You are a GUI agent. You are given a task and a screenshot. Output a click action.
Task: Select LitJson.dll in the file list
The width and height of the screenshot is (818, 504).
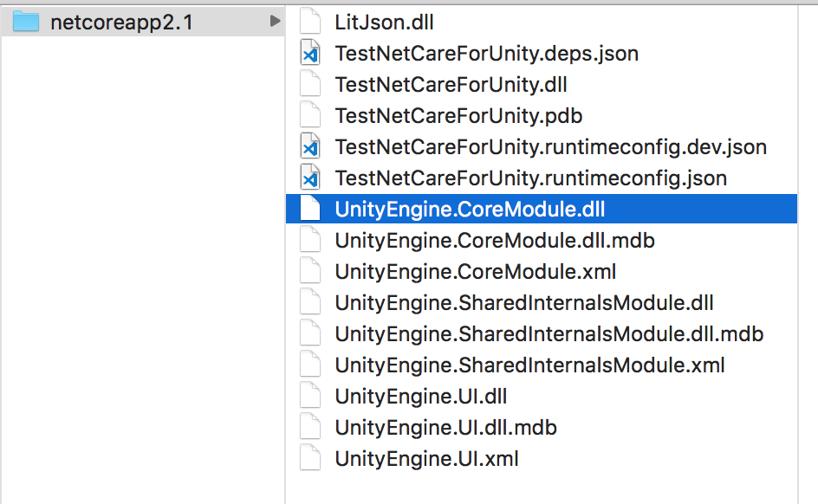click(x=386, y=22)
